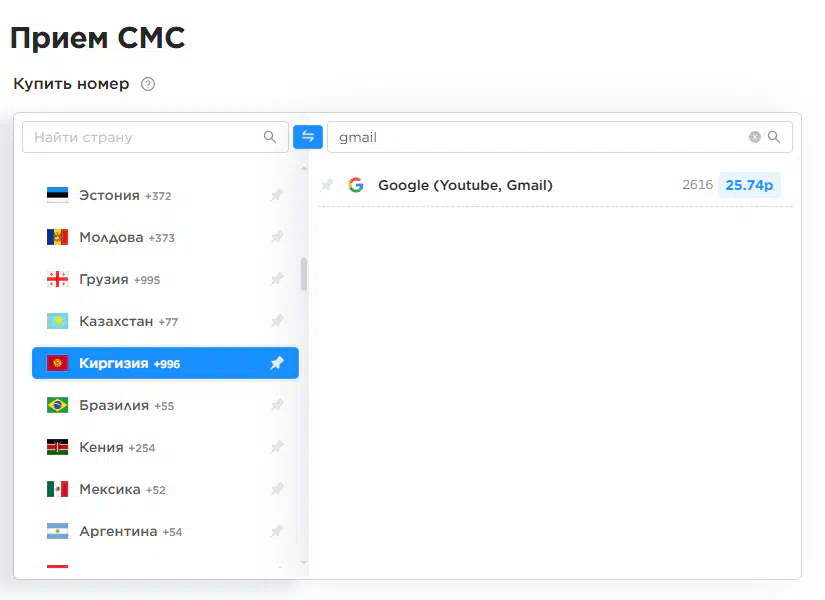Screen dimensions: 825x600
Task: Pin Бразилия country to top
Action: pyautogui.click(x=277, y=405)
